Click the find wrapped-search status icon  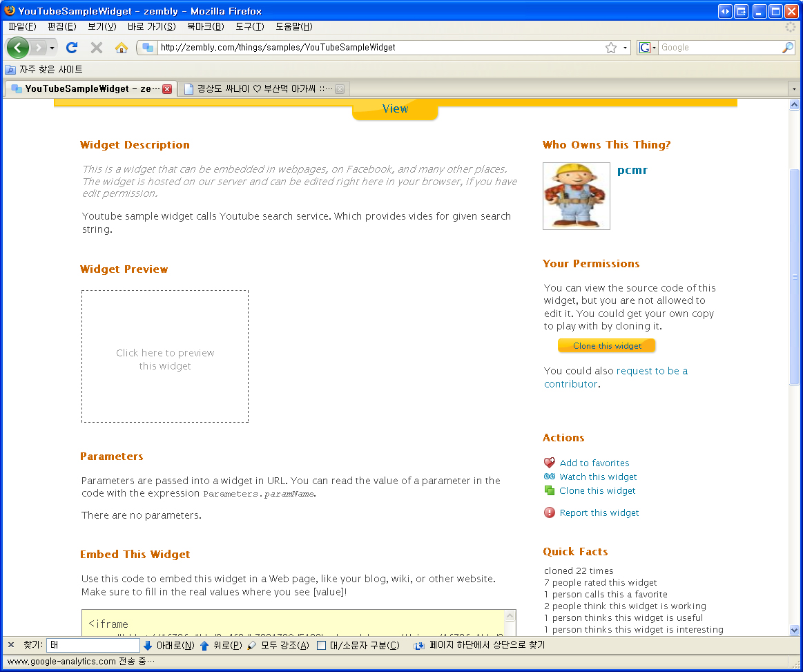tap(419, 645)
